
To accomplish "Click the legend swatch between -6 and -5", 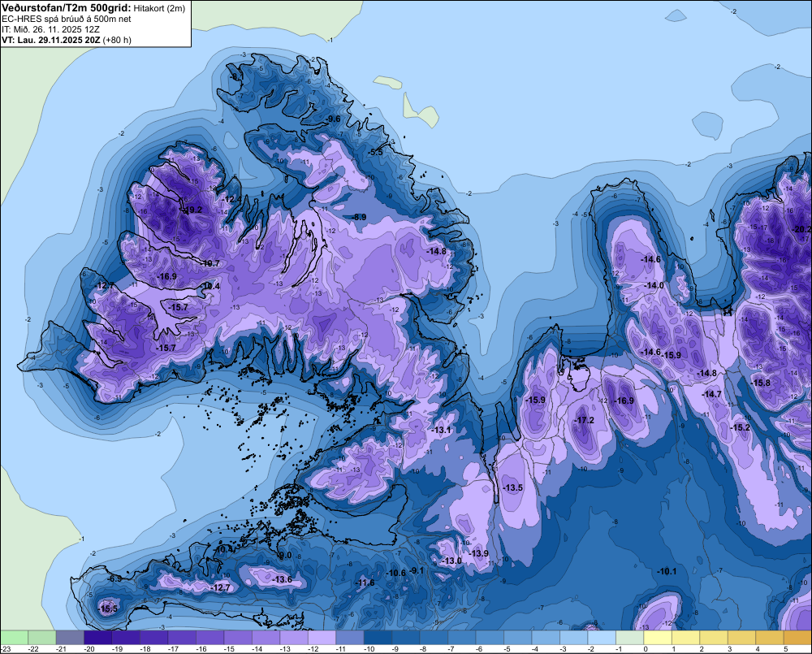I will pos(490,637).
